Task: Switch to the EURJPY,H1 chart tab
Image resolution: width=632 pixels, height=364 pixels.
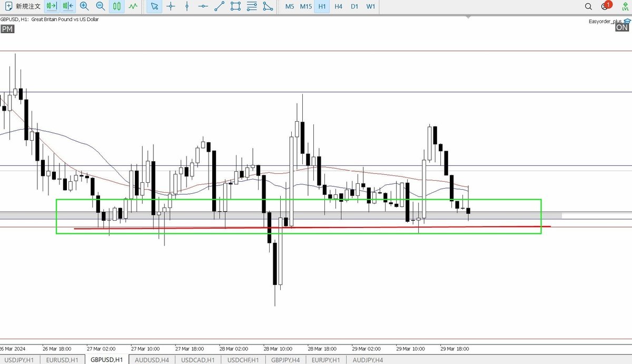Action: point(327,360)
